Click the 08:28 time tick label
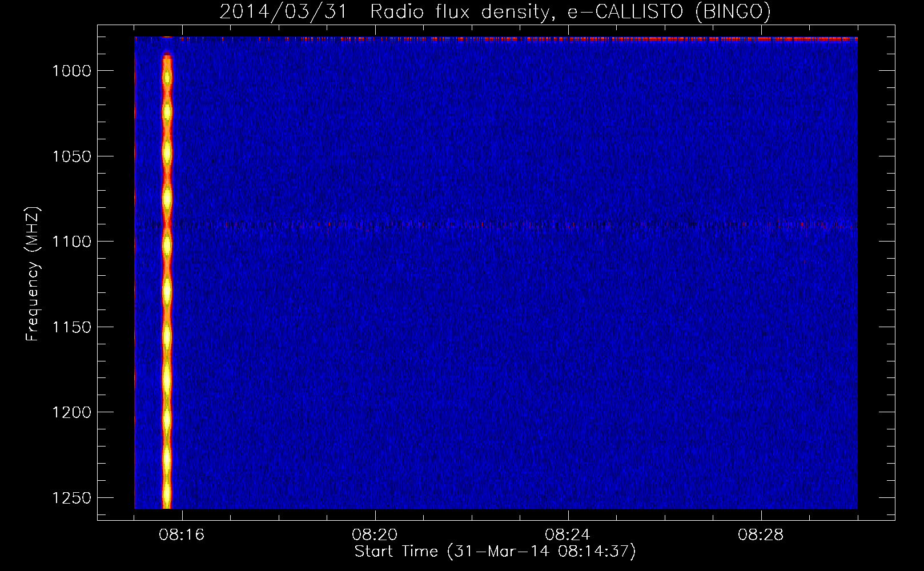 coord(761,535)
